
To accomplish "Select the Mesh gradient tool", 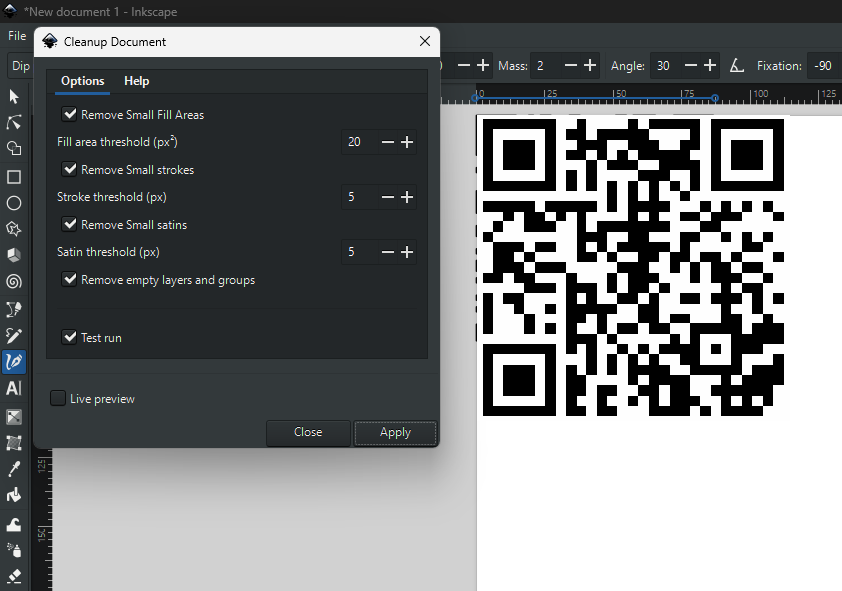I will [14, 443].
